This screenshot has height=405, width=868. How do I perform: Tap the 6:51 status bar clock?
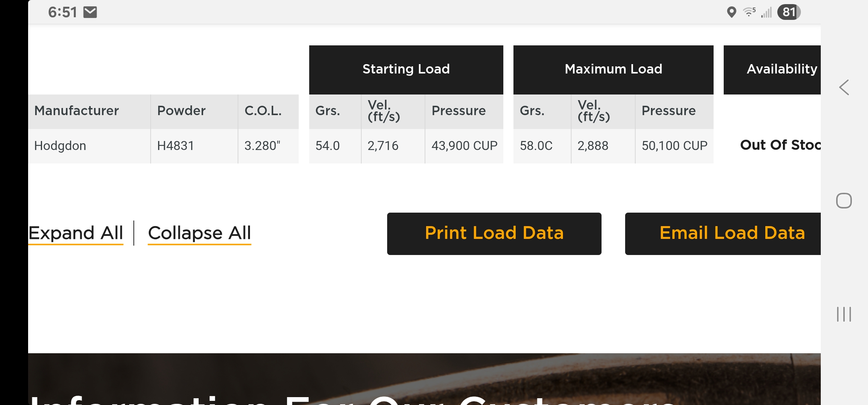63,12
